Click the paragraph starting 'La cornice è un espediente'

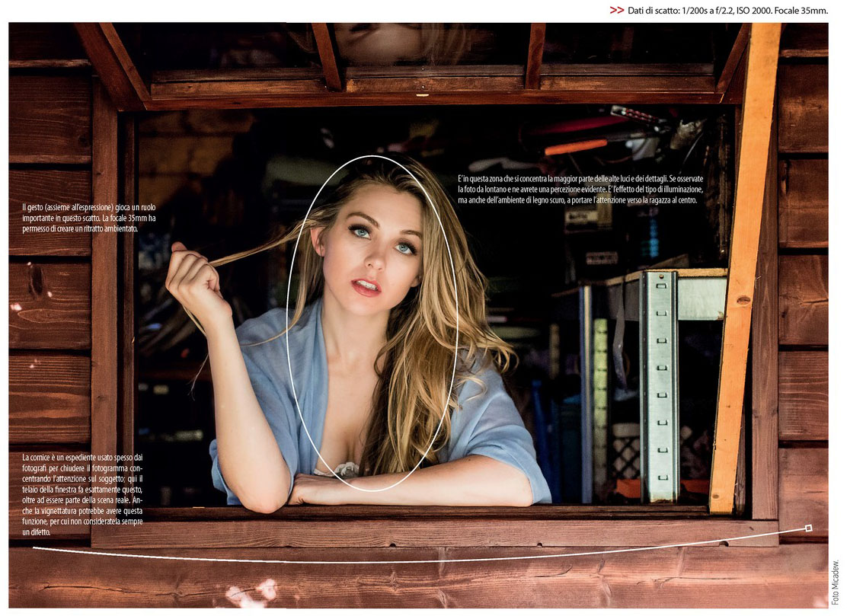pyautogui.click(x=83, y=494)
